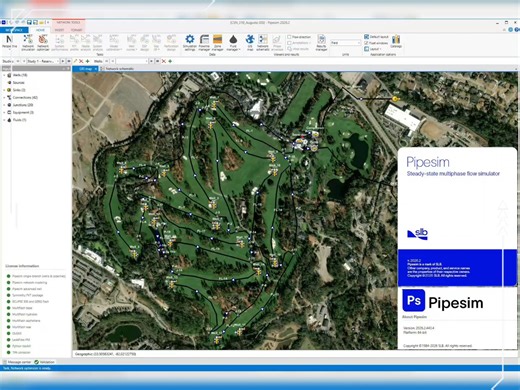Click the Reflection design task icon
The image size is (520, 390).
pos(171,43)
